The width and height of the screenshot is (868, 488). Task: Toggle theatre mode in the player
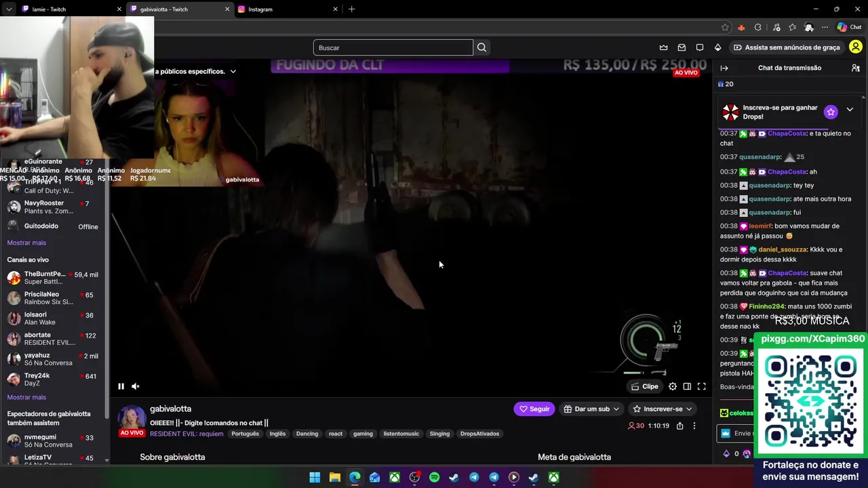click(687, 386)
